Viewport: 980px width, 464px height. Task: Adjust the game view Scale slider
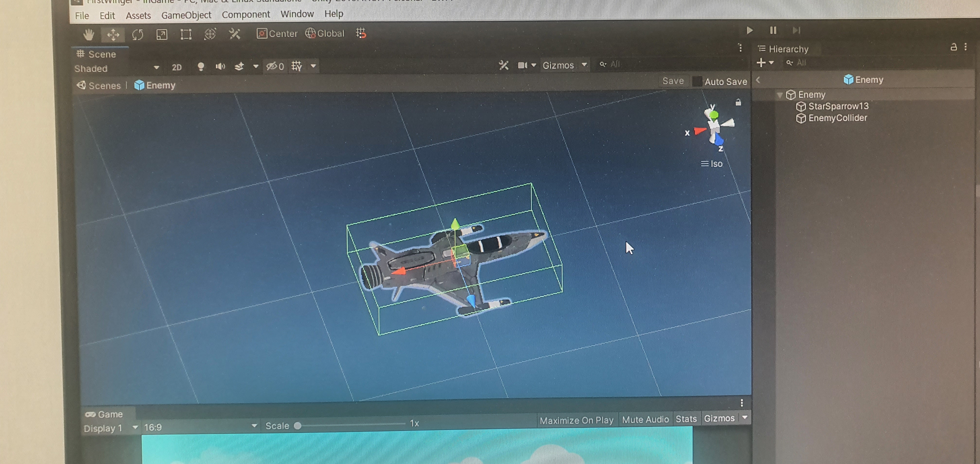pos(298,426)
